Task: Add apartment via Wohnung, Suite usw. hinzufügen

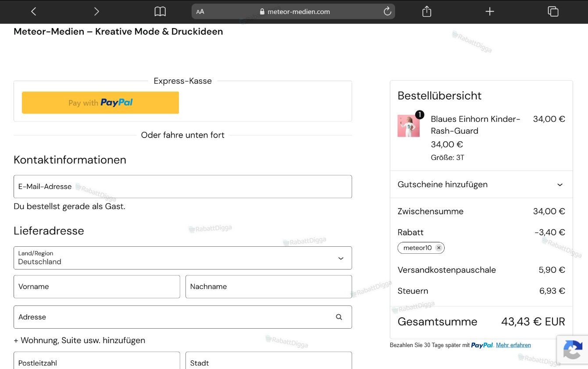Action: pyautogui.click(x=79, y=341)
